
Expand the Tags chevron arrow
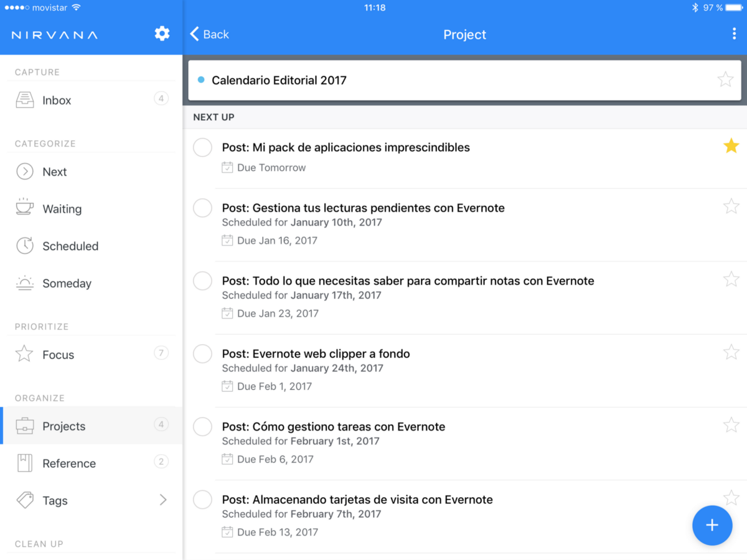pos(162,500)
